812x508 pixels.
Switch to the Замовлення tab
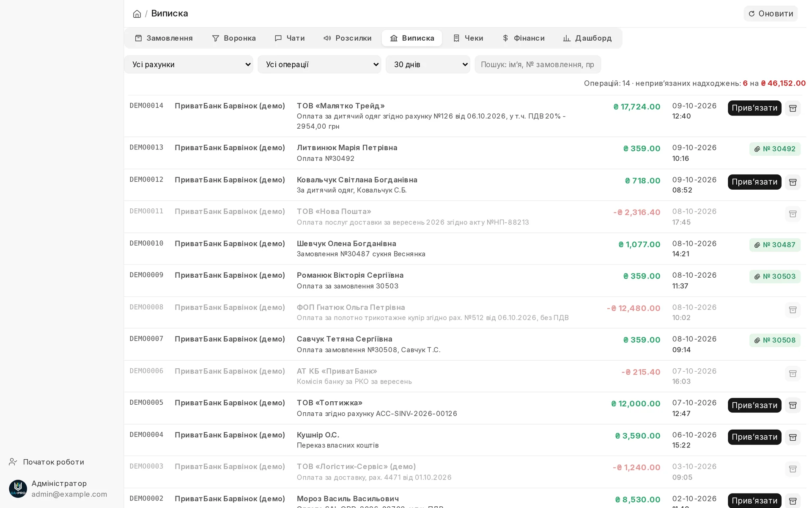pos(164,38)
